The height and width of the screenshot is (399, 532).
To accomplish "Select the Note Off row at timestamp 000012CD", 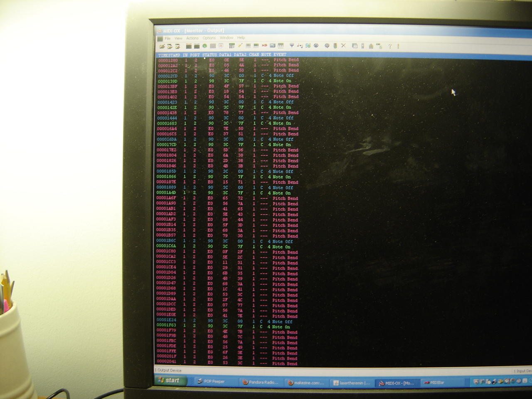I will coord(227,76).
